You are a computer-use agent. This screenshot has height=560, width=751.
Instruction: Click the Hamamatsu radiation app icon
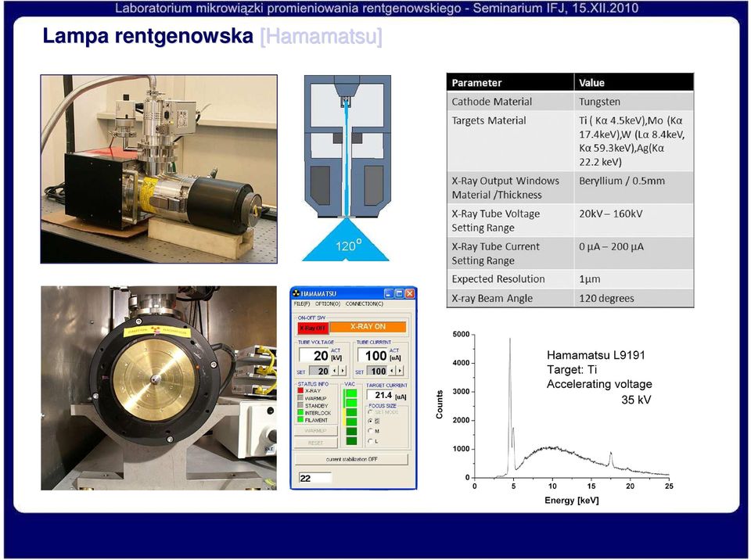tap(296, 293)
